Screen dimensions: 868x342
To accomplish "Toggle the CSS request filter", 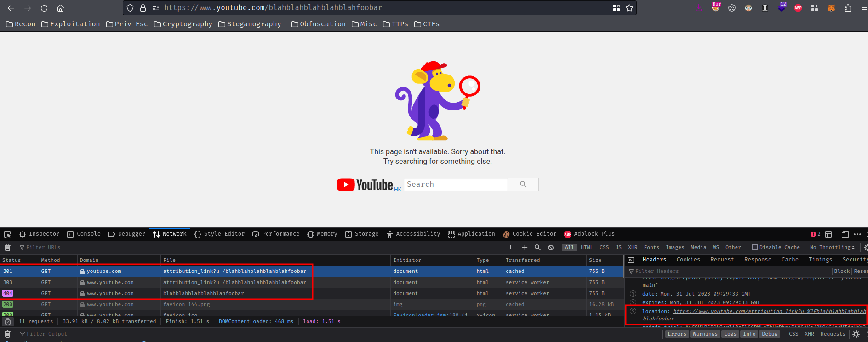I will (604, 248).
